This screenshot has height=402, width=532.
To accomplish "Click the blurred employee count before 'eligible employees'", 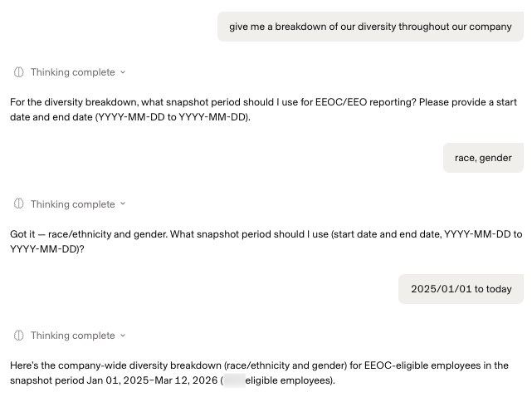I will pos(234,380).
